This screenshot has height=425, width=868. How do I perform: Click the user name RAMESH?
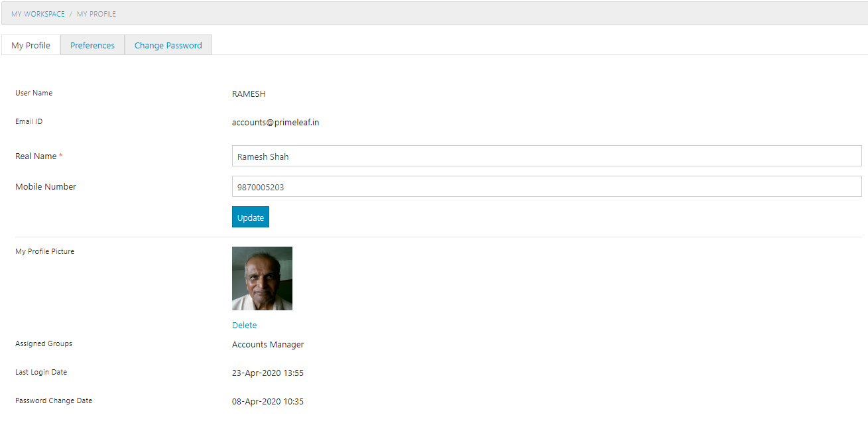pyautogui.click(x=249, y=93)
